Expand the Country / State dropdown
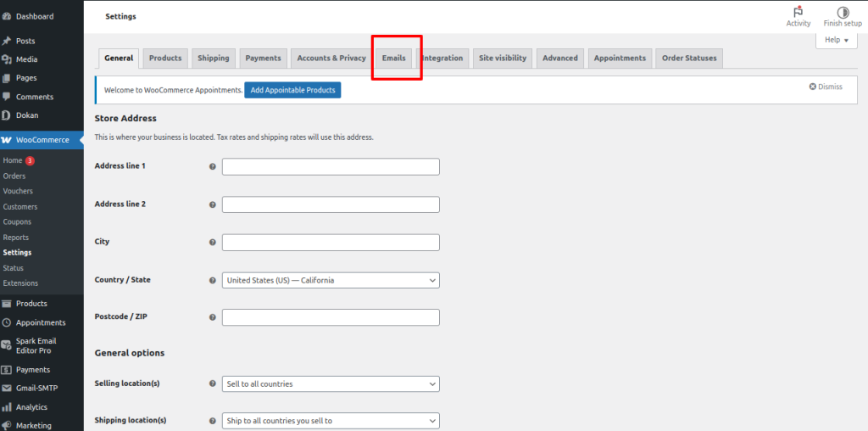 point(331,280)
